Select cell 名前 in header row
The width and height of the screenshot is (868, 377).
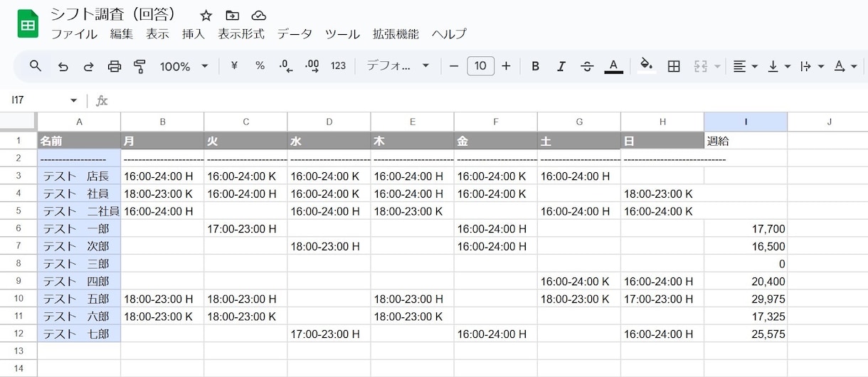[79, 141]
